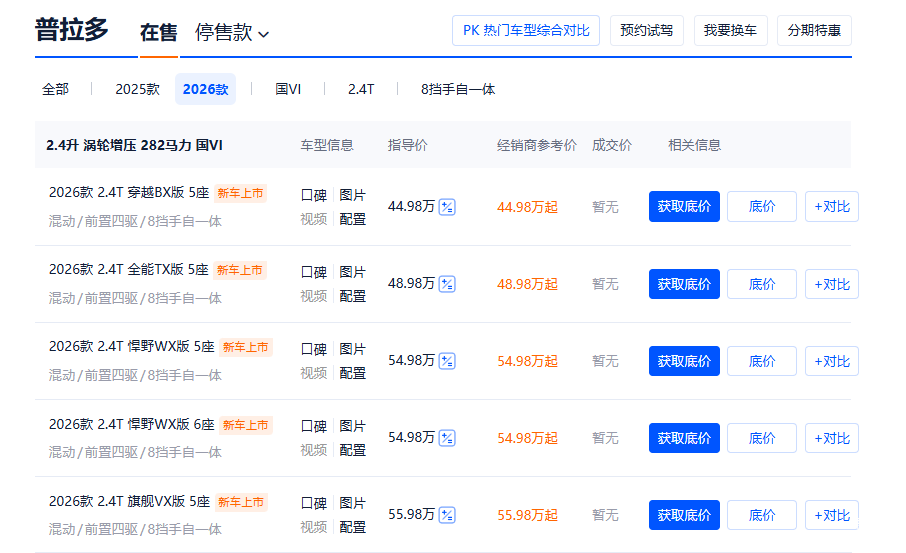Click the 分期特惠 button
Image resolution: width=906 pixels, height=553 pixels.
tap(814, 31)
